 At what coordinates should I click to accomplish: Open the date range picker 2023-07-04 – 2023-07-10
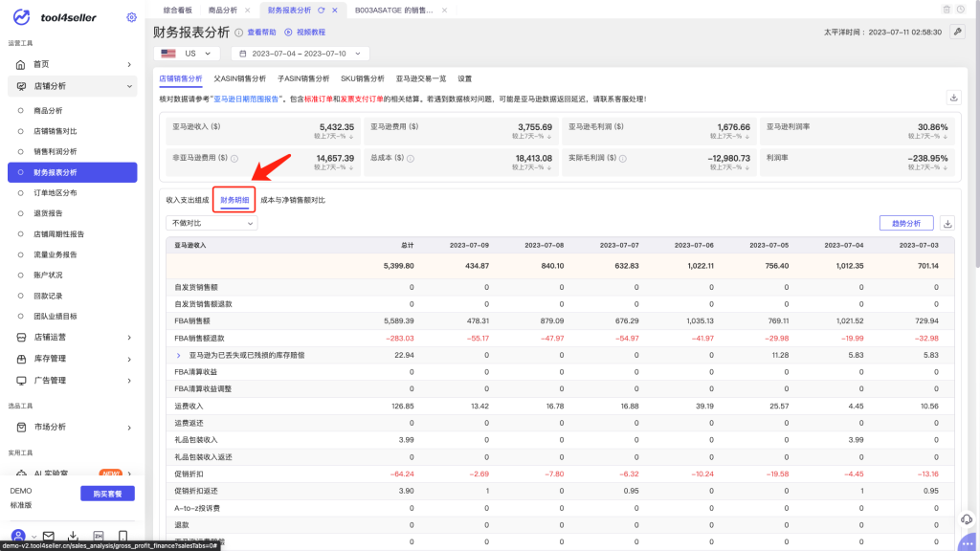point(300,54)
